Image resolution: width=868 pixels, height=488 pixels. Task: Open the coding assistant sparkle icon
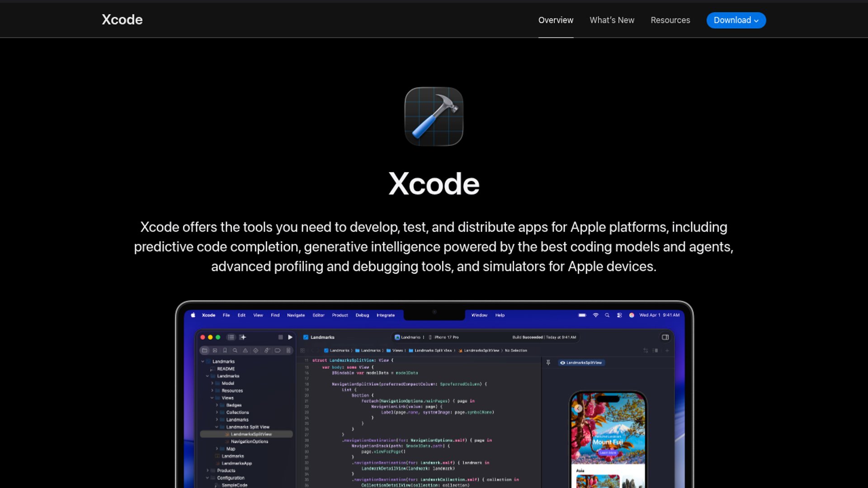[243, 337]
